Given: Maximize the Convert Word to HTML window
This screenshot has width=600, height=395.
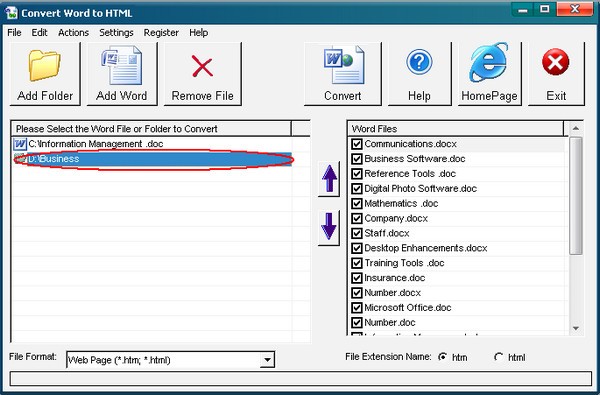Looking at the screenshot, I should pos(545,10).
